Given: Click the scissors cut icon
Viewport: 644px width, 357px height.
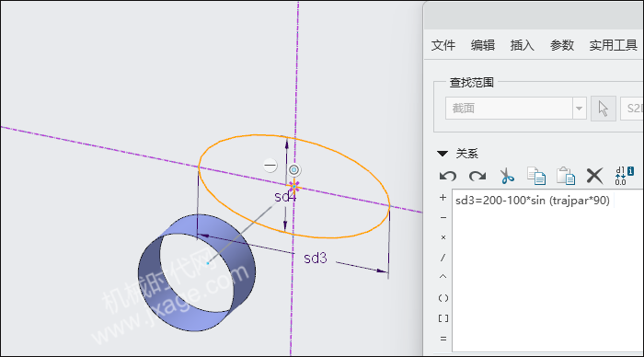Looking at the screenshot, I should (507, 176).
